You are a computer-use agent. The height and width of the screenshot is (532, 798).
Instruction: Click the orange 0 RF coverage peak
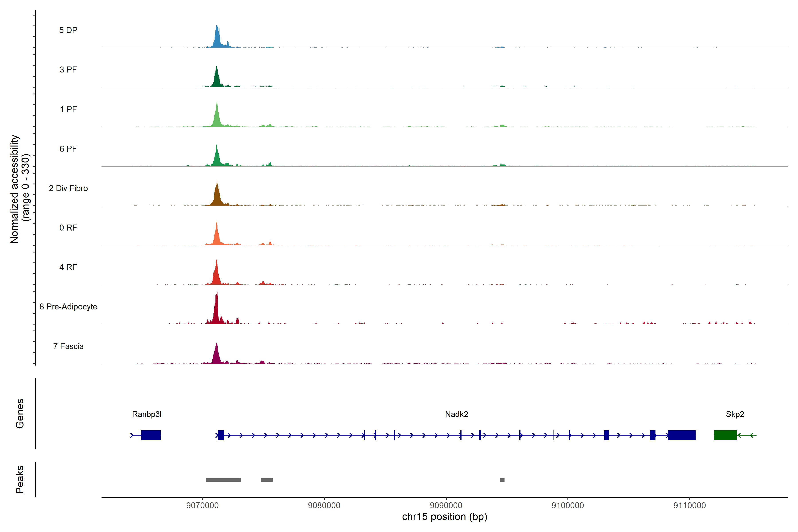point(217,237)
